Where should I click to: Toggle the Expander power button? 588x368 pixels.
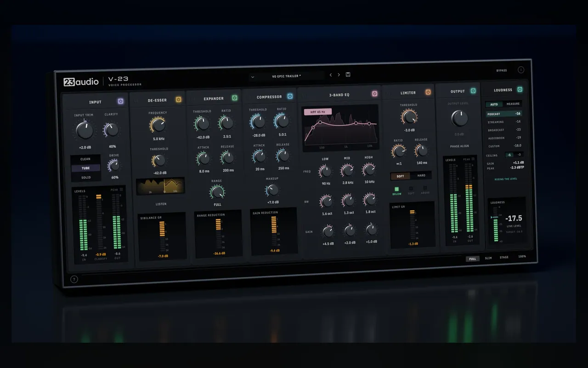click(x=235, y=98)
